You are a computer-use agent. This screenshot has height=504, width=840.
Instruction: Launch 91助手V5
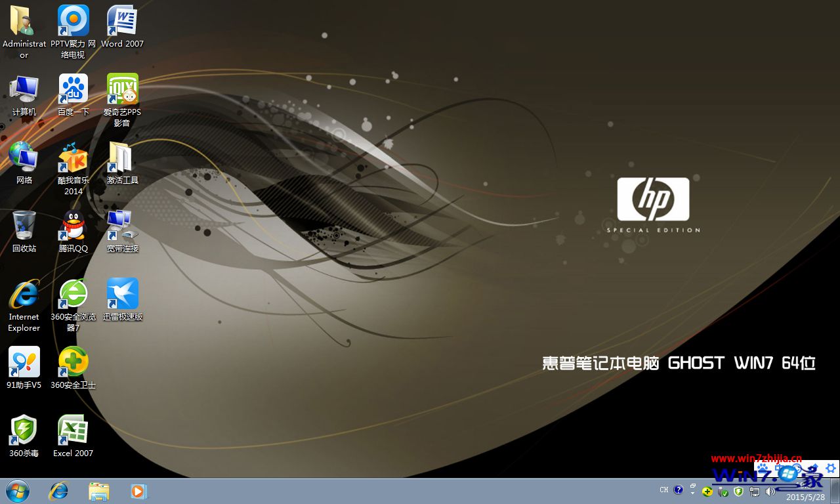(24, 362)
